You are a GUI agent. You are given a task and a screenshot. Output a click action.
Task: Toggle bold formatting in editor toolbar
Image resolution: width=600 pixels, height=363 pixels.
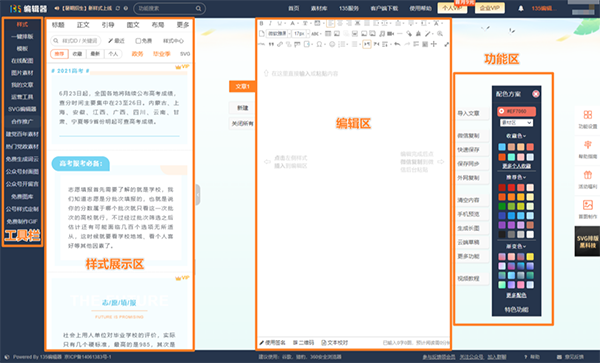point(261,23)
